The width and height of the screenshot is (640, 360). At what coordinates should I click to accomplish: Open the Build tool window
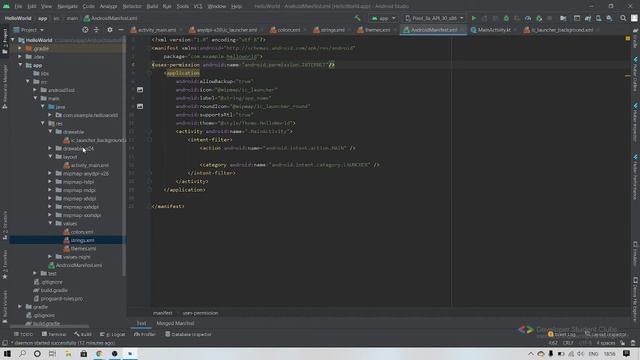(83, 334)
